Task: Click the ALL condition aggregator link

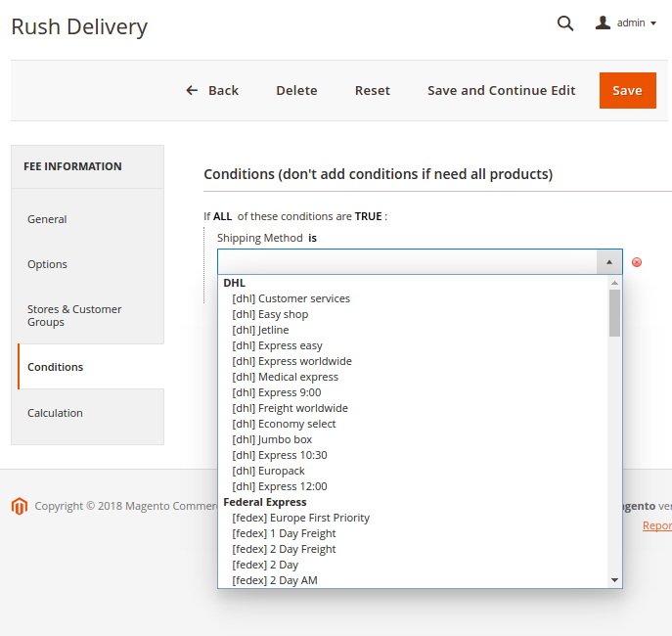Action: pos(222,216)
